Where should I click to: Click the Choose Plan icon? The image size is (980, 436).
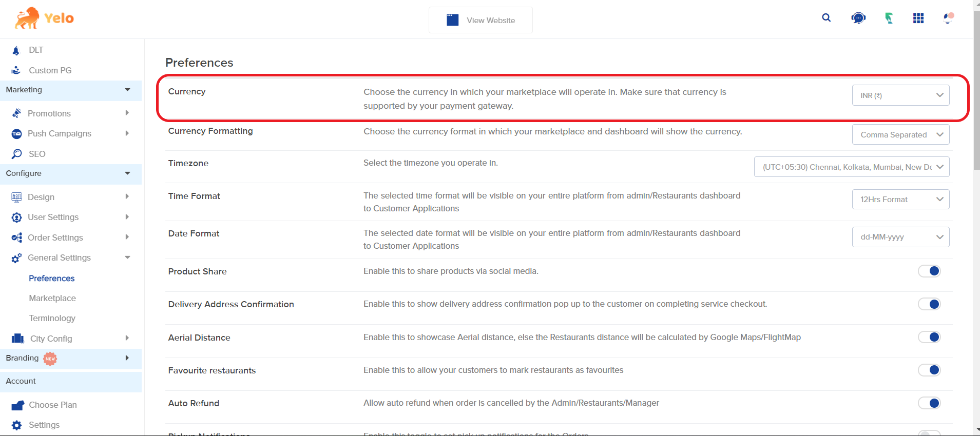tap(17, 405)
